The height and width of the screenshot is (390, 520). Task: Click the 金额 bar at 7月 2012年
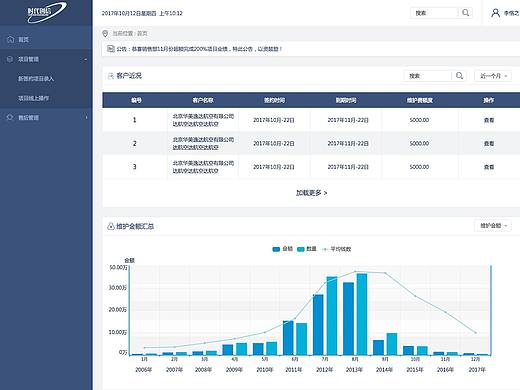tap(318, 325)
